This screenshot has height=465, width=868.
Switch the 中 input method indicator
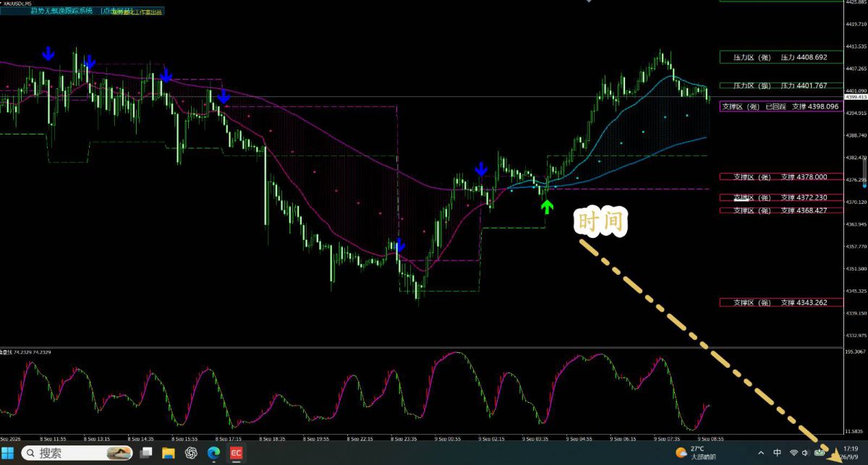[777, 453]
